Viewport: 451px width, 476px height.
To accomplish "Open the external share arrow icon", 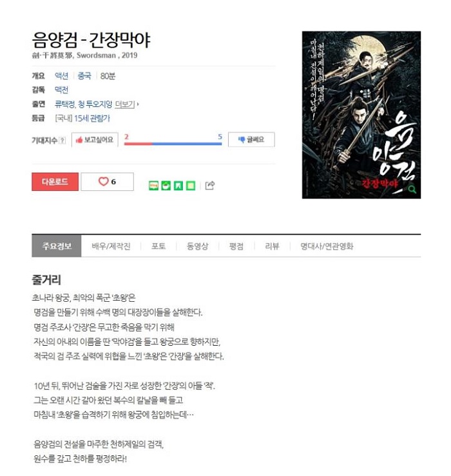I will pyautogui.click(x=210, y=185).
